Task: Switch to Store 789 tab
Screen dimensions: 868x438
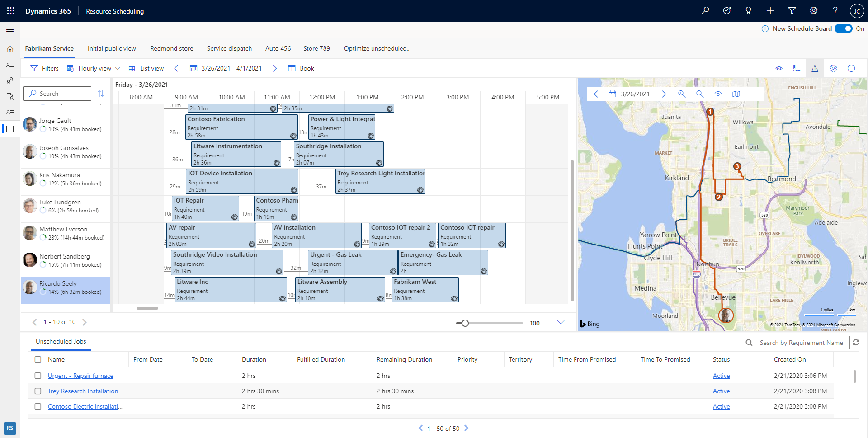Action: [x=316, y=48]
